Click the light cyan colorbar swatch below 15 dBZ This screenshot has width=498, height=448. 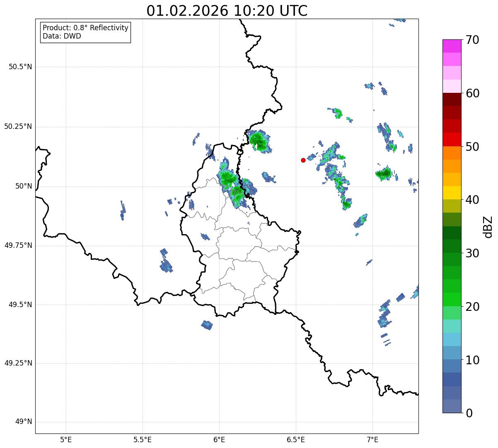tap(452, 339)
